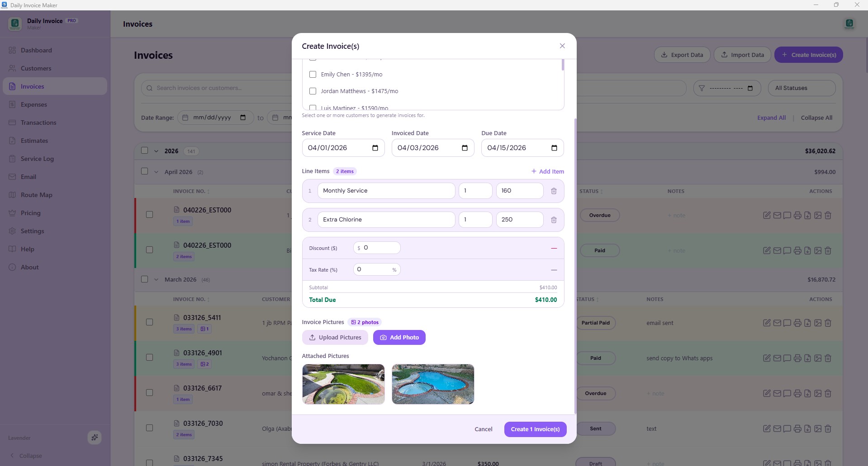Print invoice 033126_6617 with the printer icon

[797, 393]
